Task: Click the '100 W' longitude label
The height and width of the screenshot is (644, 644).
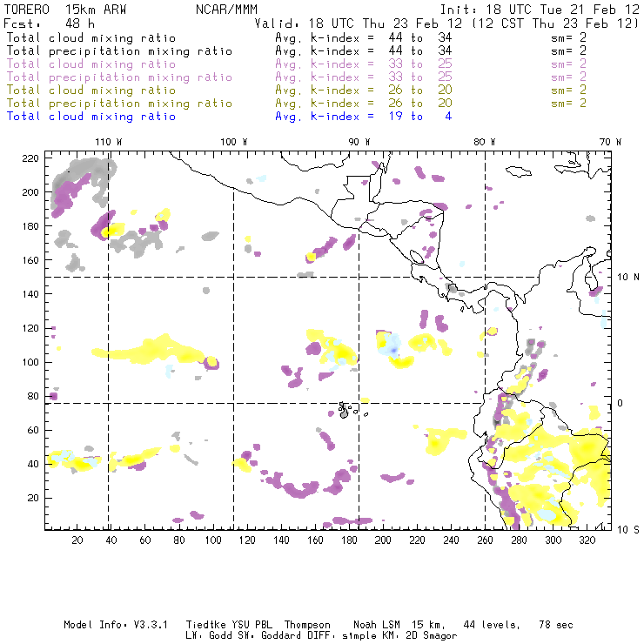Action: (234, 142)
